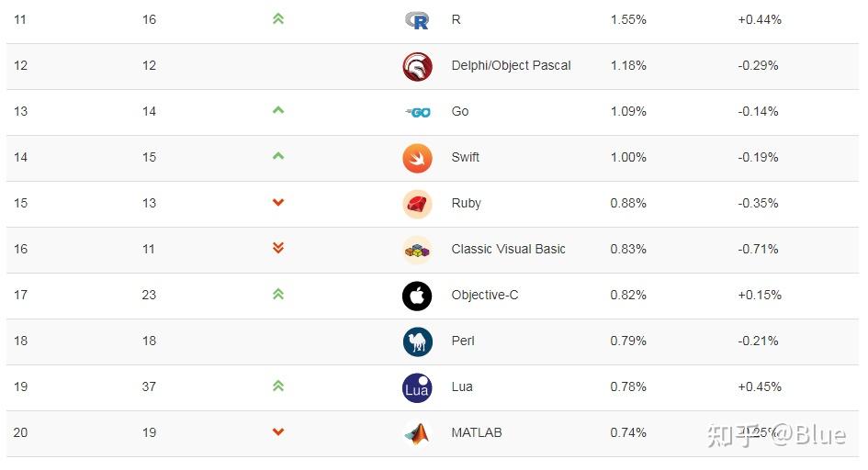This screenshot has height=470, width=868.
Task: Click the Delphi/Object Pascal helmet icon
Action: coord(417,66)
